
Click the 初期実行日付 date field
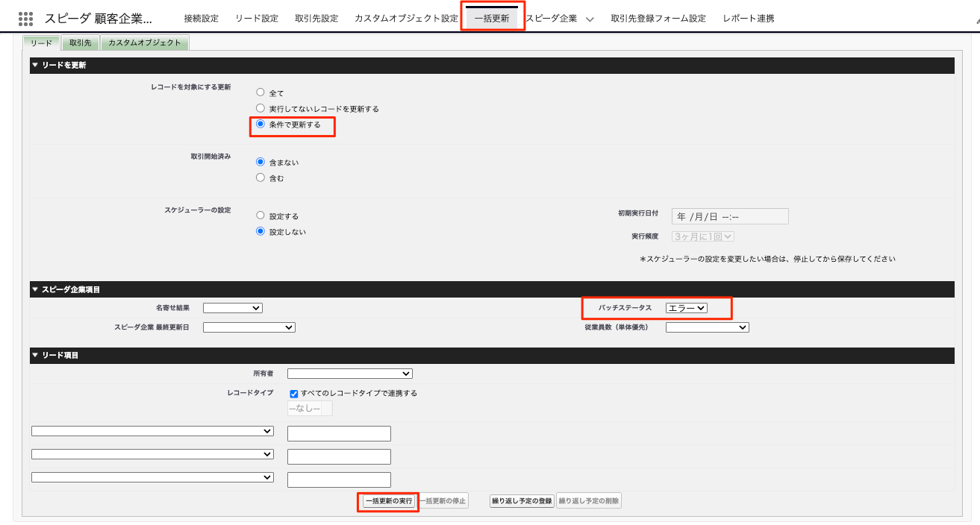729,216
